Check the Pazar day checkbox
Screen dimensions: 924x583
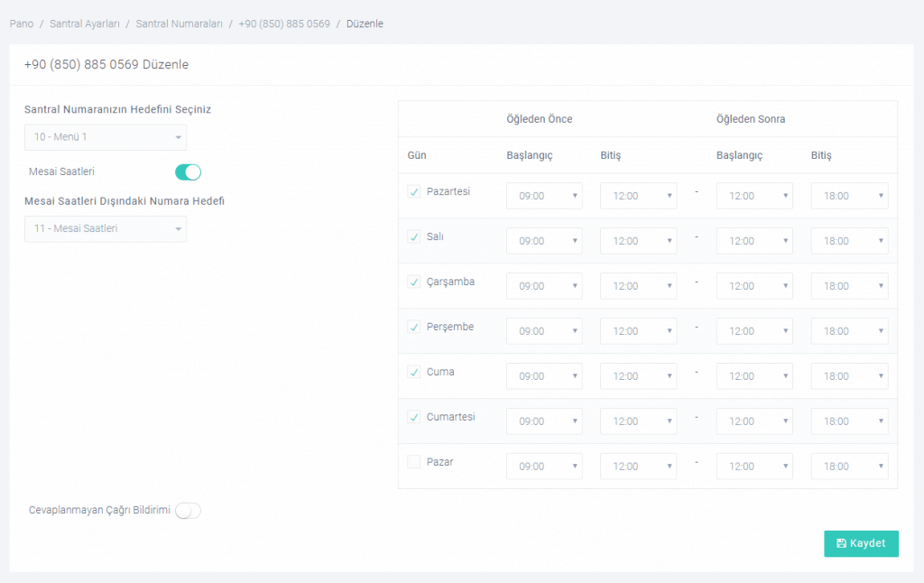(x=414, y=462)
